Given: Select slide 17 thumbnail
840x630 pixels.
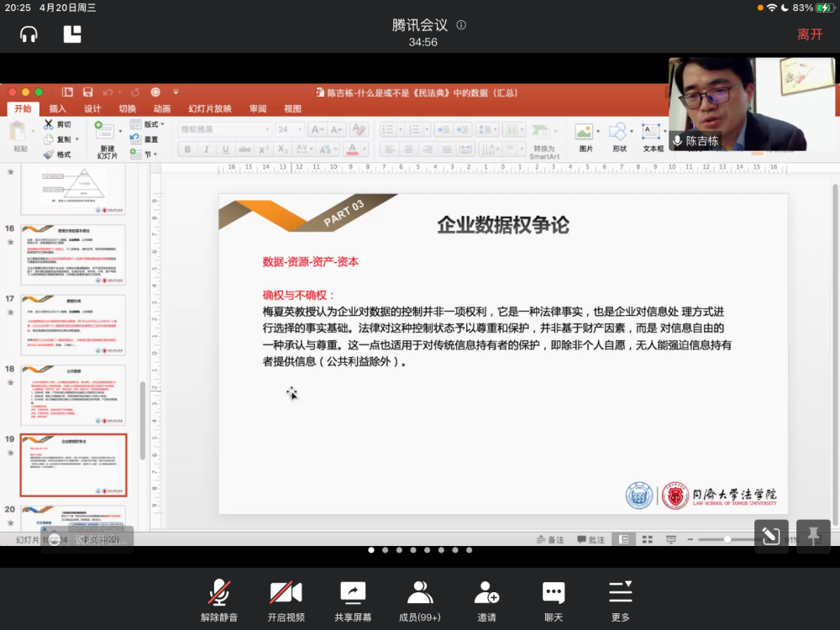Looking at the screenshot, I should (73, 324).
